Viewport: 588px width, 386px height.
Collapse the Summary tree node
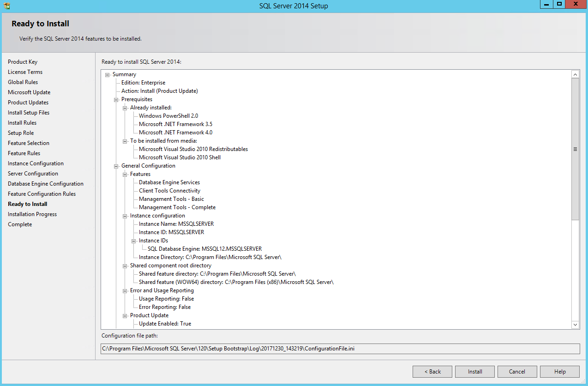[x=107, y=74]
